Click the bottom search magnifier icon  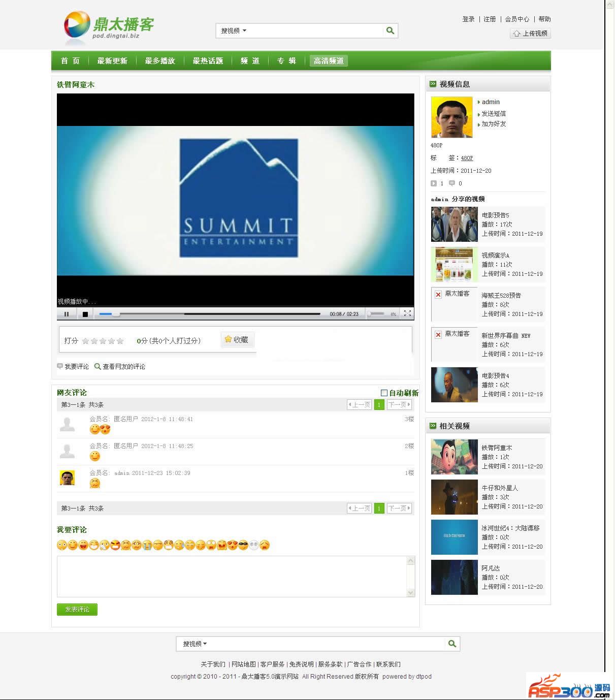pyautogui.click(x=452, y=644)
